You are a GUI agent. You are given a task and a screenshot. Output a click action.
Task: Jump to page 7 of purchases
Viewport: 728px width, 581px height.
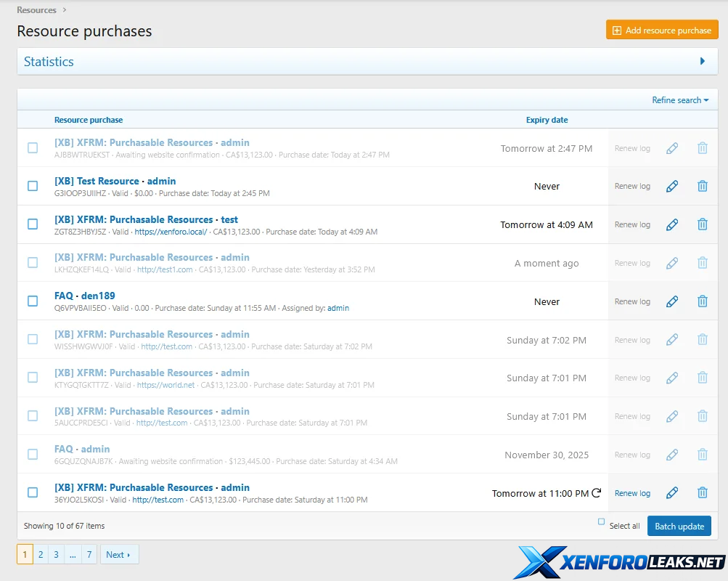tap(89, 555)
